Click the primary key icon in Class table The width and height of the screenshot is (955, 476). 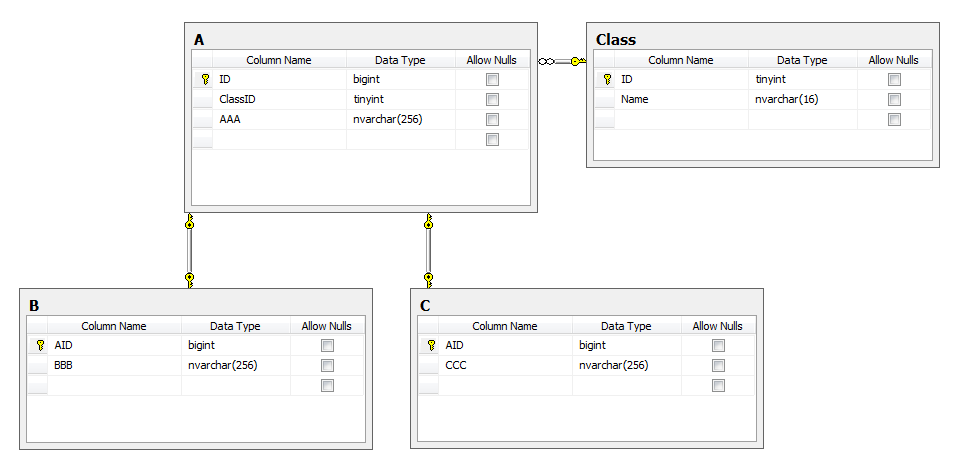(606, 79)
